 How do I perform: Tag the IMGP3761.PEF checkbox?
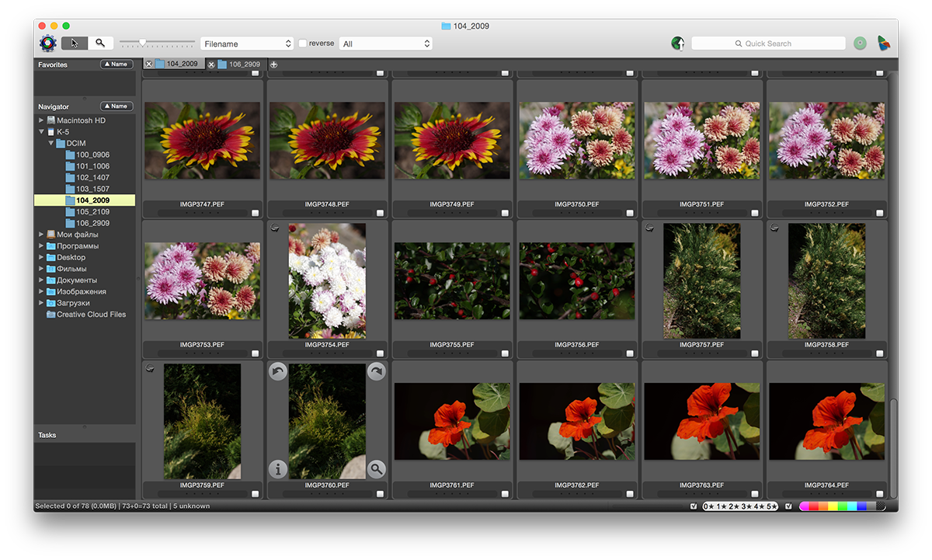[505, 493]
